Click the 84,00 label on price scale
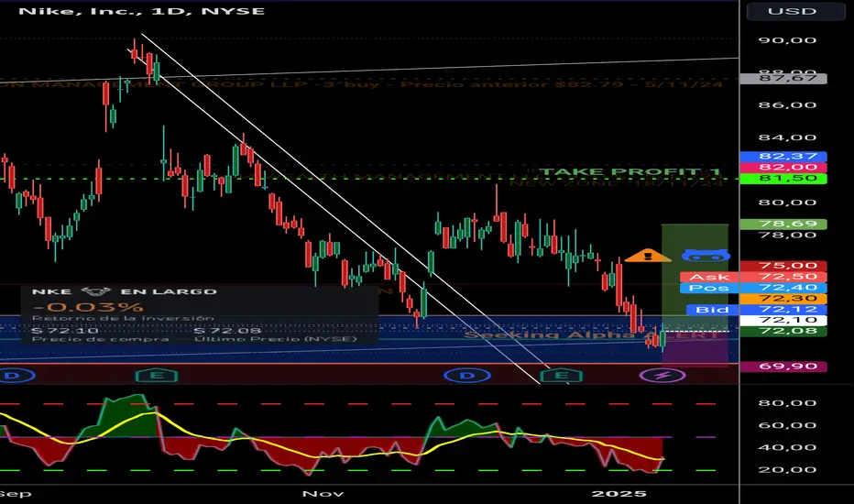 pos(787,137)
